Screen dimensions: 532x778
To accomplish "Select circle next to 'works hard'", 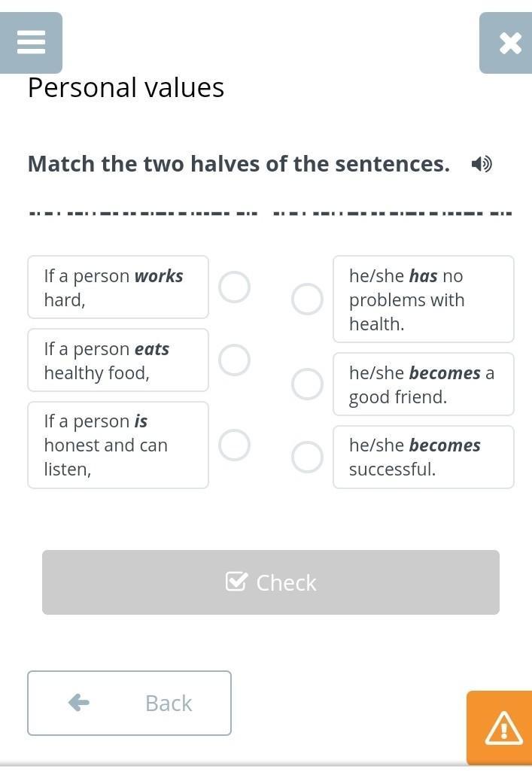I will pyautogui.click(x=234, y=287).
